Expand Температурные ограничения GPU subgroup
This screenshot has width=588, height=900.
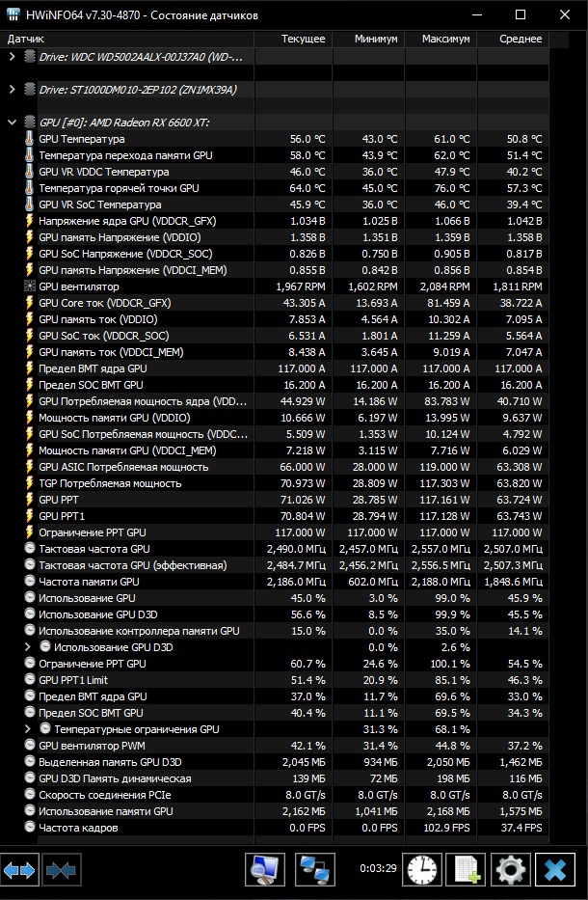coord(28,729)
